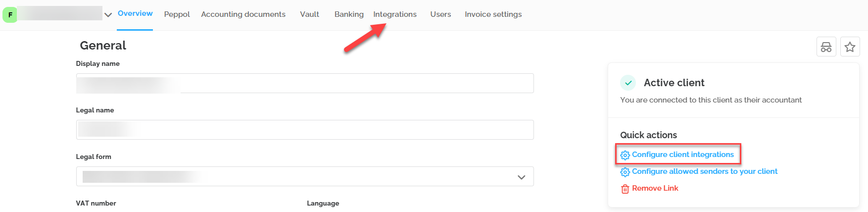Open the Peppol tab
Screen dimensions: 868x212
tap(177, 14)
